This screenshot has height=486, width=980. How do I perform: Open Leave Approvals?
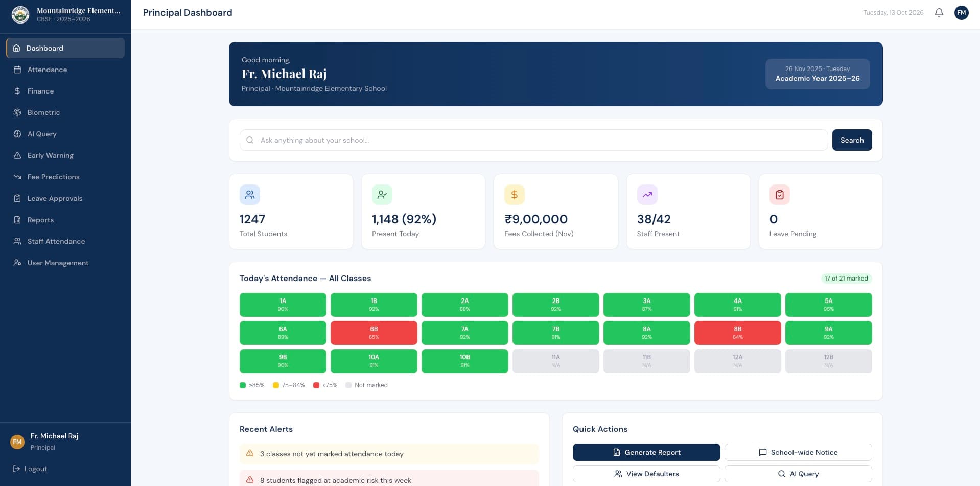(65, 198)
